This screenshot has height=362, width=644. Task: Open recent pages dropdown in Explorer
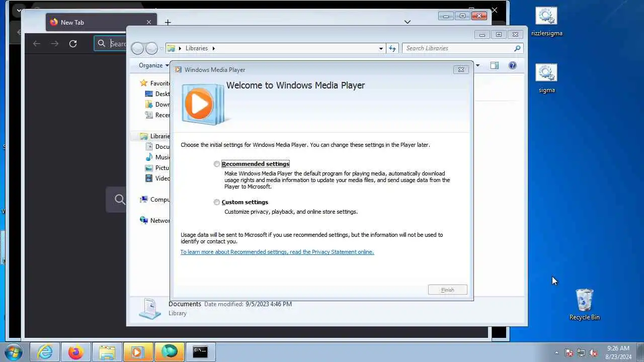click(x=162, y=48)
